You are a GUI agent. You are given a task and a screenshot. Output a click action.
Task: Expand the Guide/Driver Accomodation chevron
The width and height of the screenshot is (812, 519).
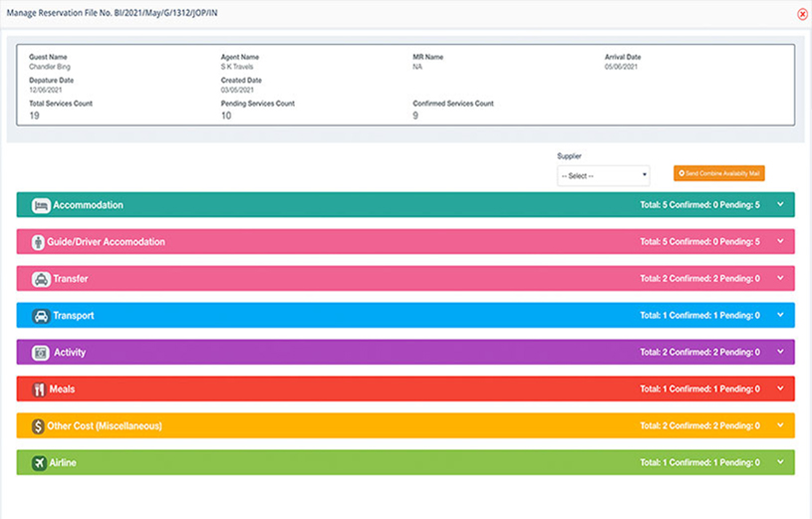click(x=780, y=241)
